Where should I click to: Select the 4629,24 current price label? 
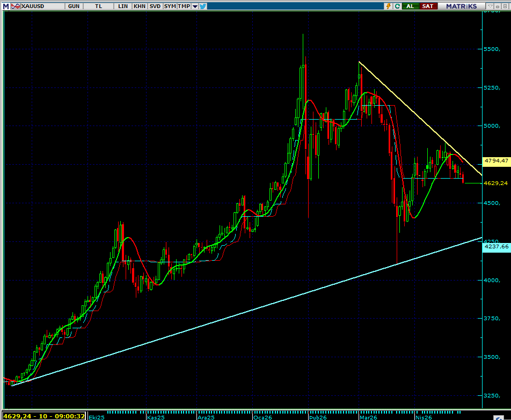point(495,183)
